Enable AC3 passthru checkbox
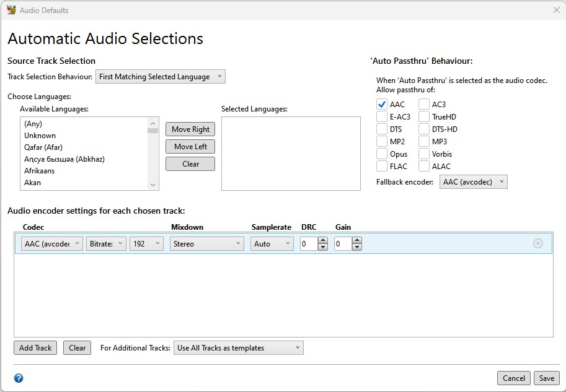Image resolution: width=566 pixels, height=392 pixels. pyautogui.click(x=424, y=105)
